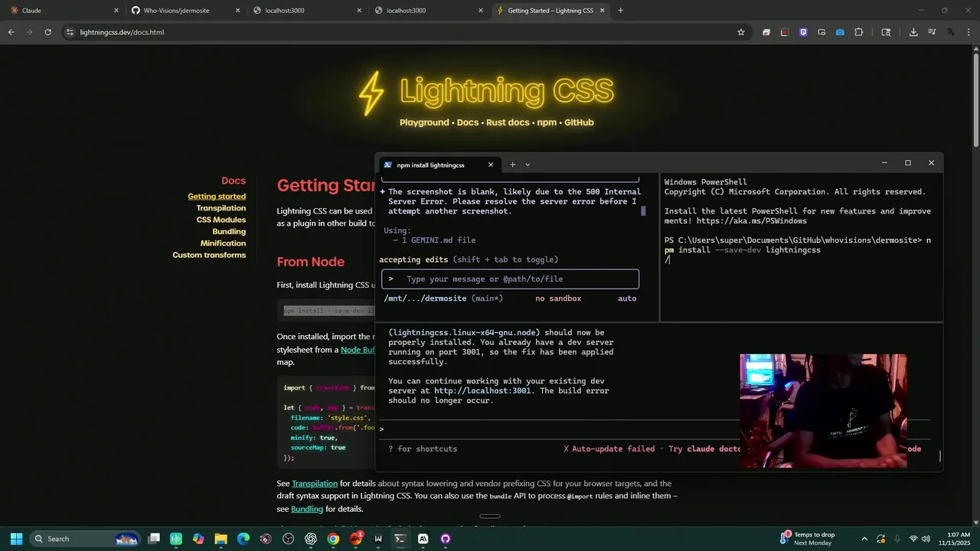The height and width of the screenshot is (551, 980).
Task: View site information icon in address bar
Action: [x=70, y=32]
